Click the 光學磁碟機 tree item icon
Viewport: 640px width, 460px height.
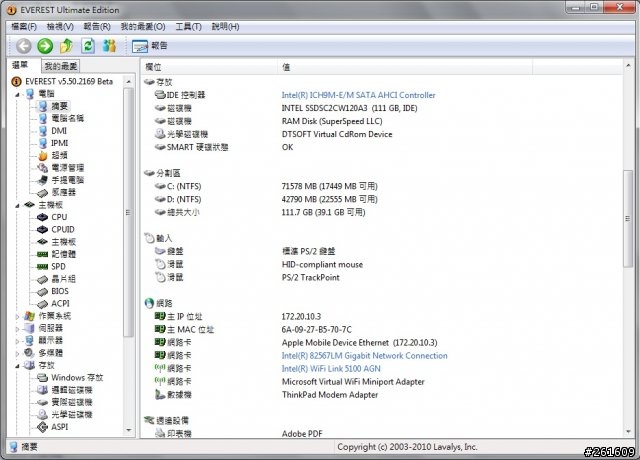(x=42, y=415)
